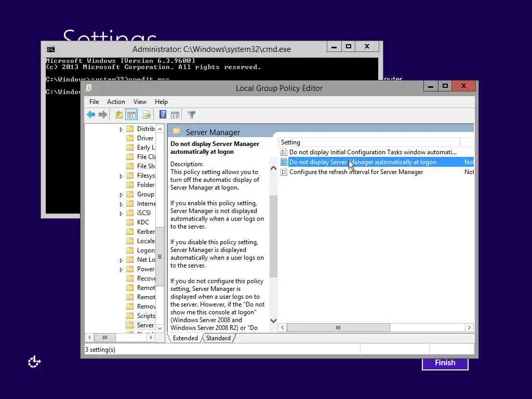Open the Help menu
The height and width of the screenshot is (399, 532).
click(161, 102)
